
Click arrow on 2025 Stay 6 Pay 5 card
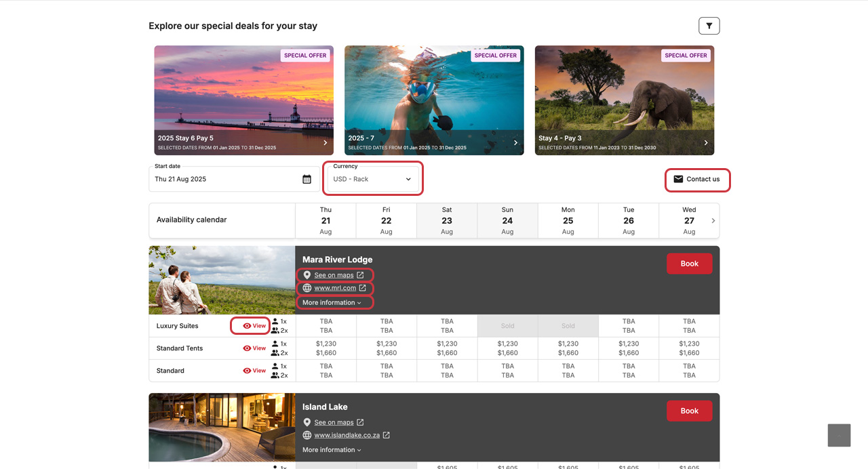[x=325, y=142]
